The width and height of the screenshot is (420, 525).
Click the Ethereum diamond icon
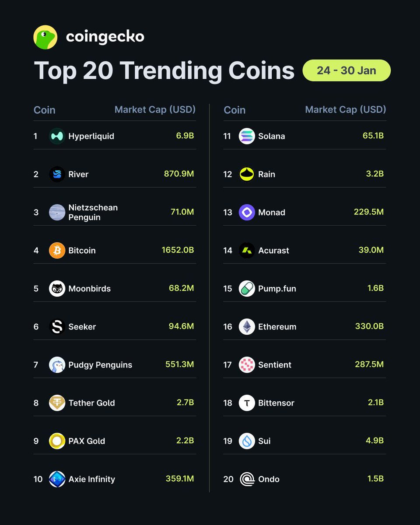247,326
